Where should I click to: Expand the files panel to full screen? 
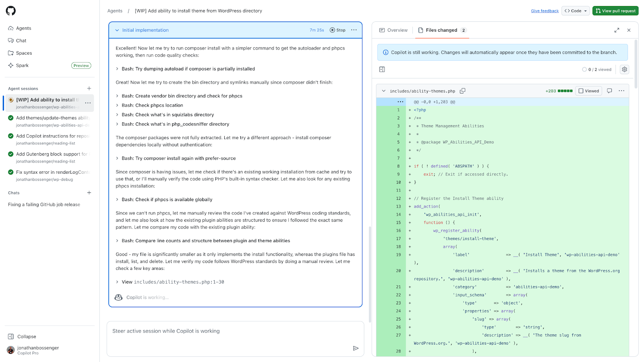(617, 30)
